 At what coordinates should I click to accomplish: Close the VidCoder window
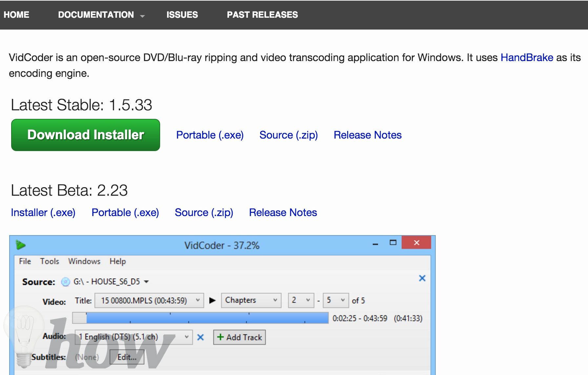pos(416,243)
